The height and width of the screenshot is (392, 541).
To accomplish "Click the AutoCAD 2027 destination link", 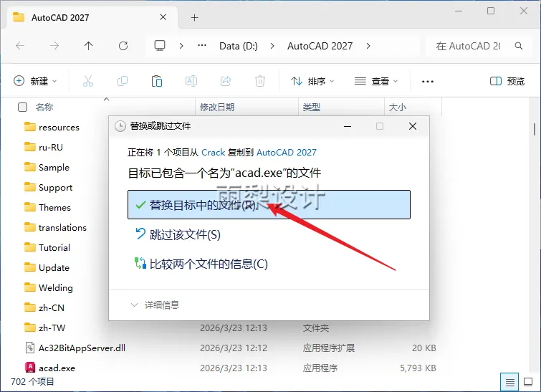I will tap(287, 152).
